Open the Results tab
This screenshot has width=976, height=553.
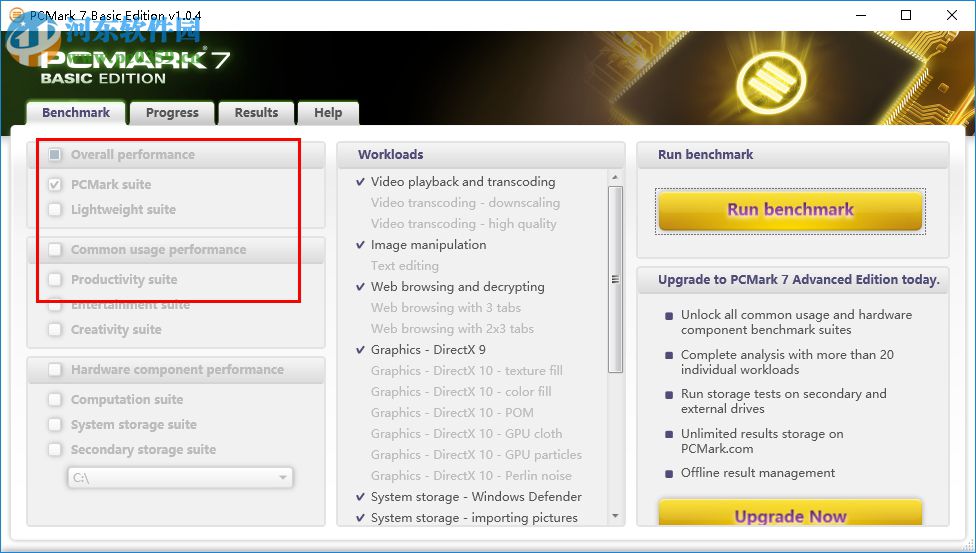coord(256,113)
